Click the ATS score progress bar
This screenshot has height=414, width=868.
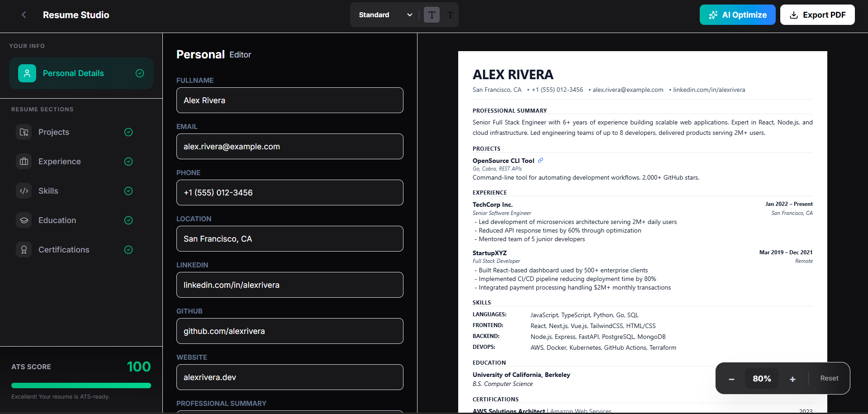point(81,385)
